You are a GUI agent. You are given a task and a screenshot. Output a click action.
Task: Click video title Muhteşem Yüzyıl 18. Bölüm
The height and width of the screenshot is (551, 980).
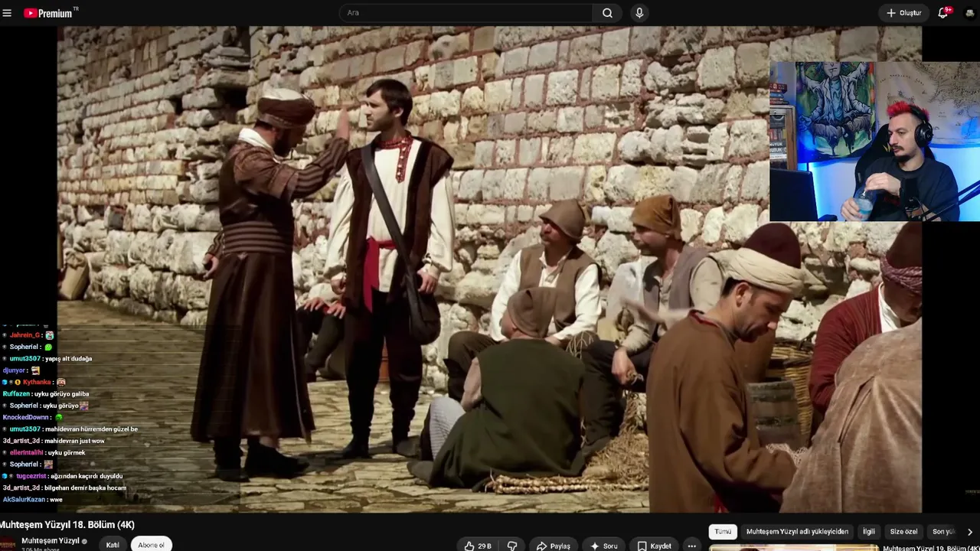click(67, 524)
